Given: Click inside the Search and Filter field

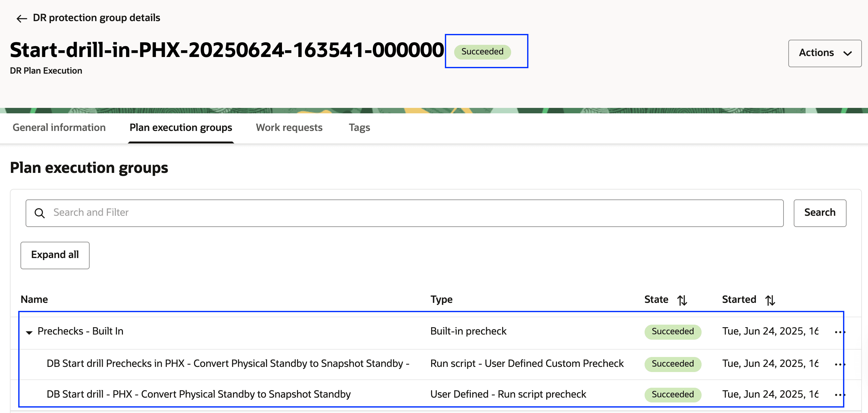Looking at the screenshot, I should pyautogui.click(x=236, y=213).
